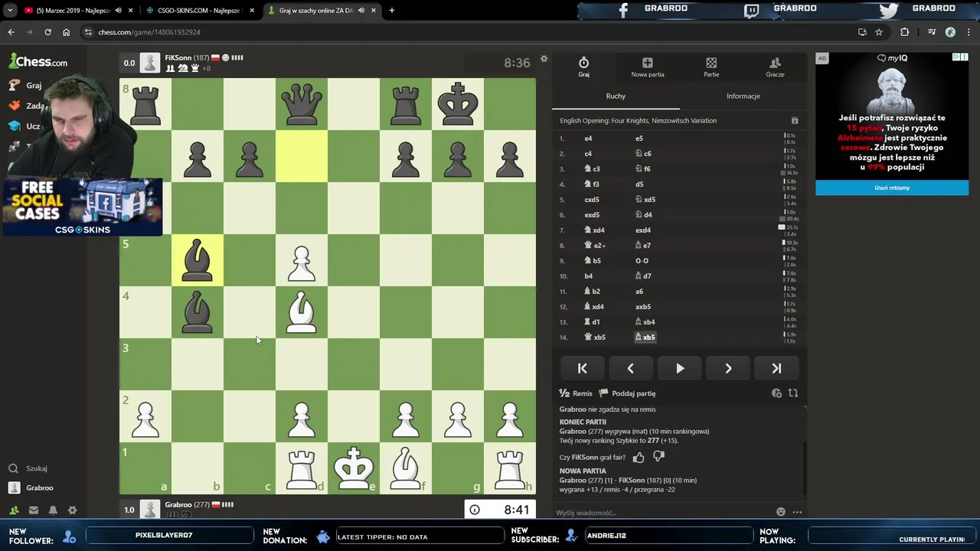Image resolution: width=980 pixels, height=551 pixels.
Task: Open a new browser tab
Action: click(391, 11)
